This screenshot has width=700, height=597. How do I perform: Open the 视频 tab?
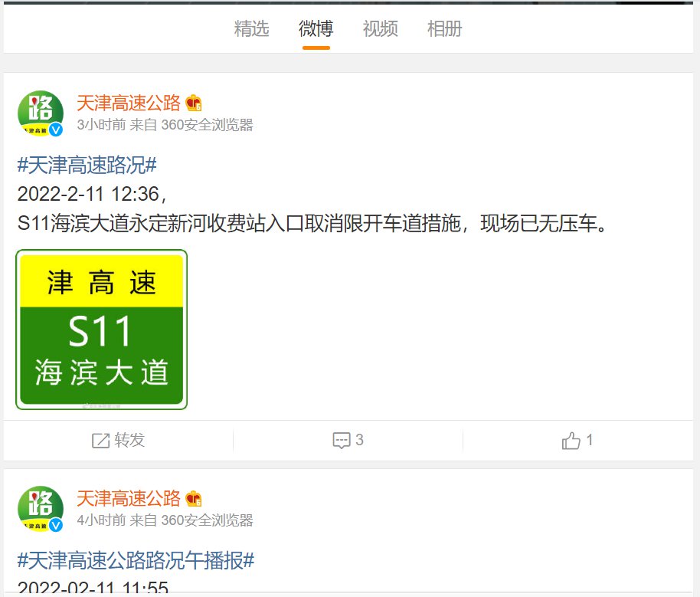(x=381, y=28)
